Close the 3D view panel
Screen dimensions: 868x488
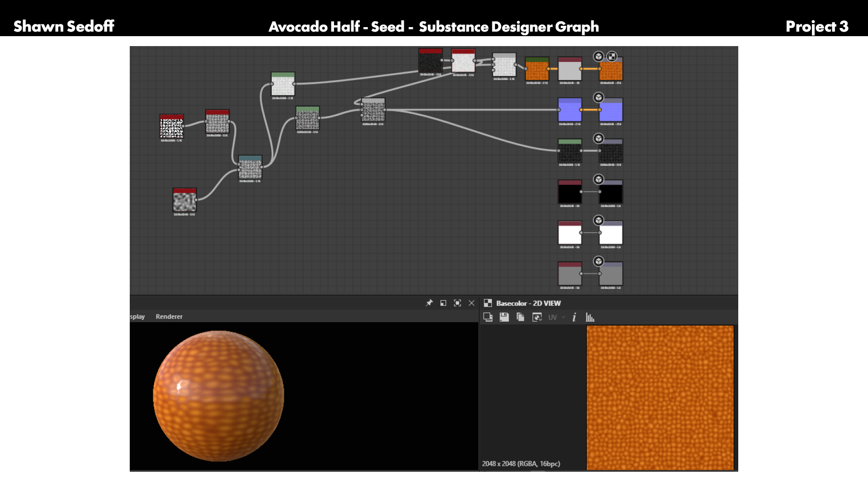472,303
